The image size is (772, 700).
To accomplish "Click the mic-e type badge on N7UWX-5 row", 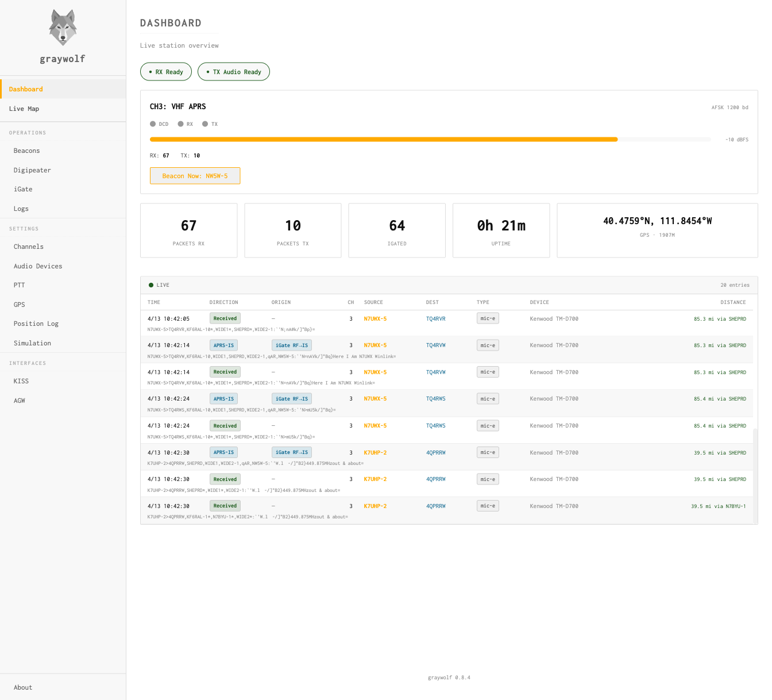I will (487, 318).
